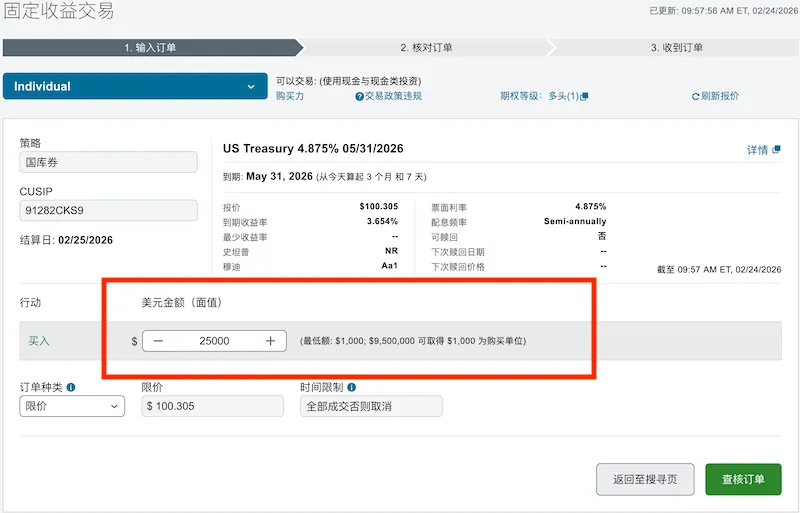Click the quote price $100.305
800x513 pixels.
coord(379,206)
